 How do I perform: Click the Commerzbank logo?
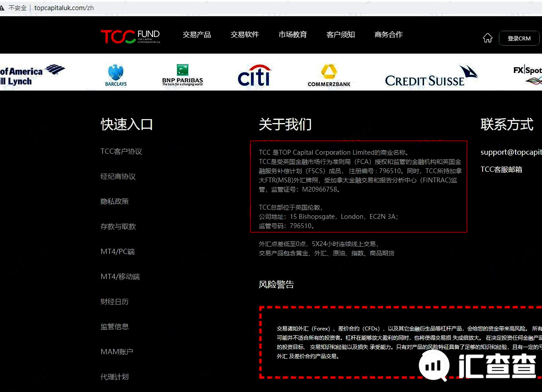coord(329,75)
